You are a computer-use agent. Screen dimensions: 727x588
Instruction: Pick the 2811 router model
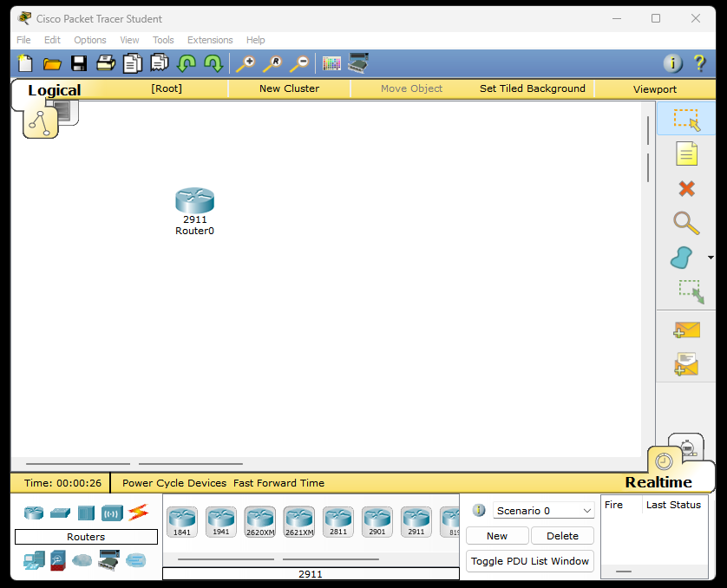(338, 522)
